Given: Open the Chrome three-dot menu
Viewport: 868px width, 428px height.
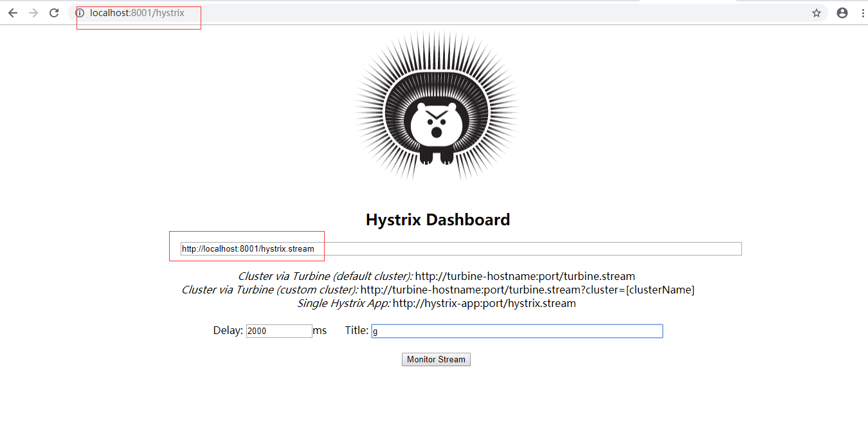Looking at the screenshot, I should 863,13.
